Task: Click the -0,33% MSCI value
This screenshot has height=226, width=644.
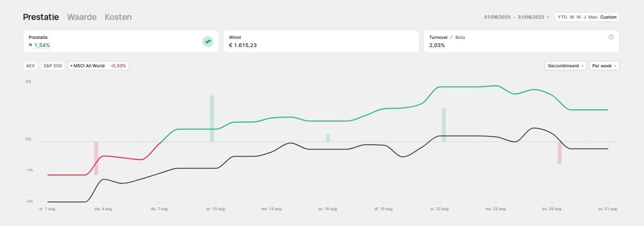Action: point(118,66)
